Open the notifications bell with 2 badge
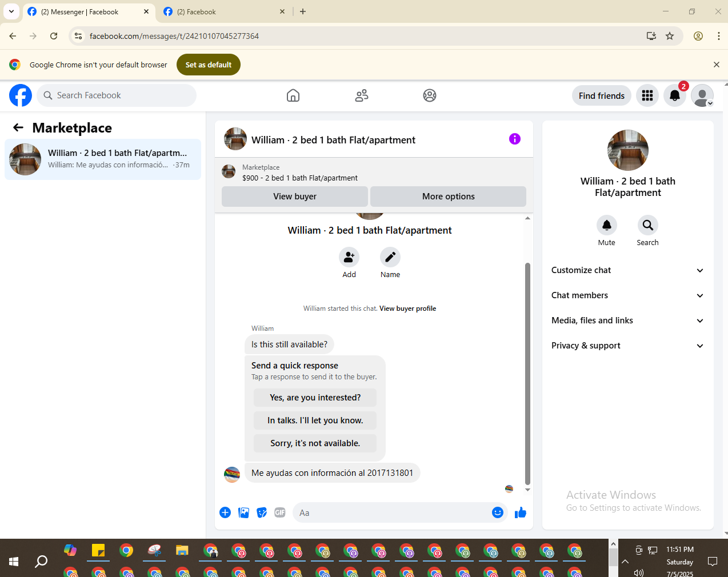Image resolution: width=728 pixels, height=577 pixels. tap(675, 95)
